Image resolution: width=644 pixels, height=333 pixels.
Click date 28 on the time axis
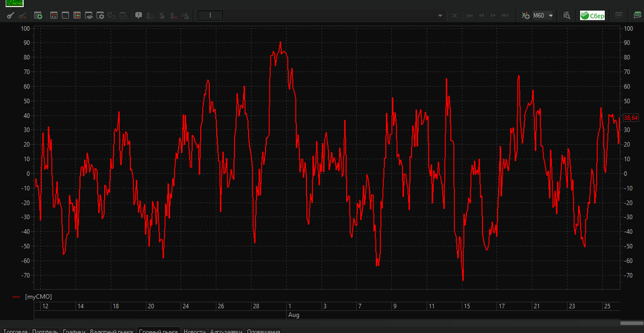pos(257,306)
